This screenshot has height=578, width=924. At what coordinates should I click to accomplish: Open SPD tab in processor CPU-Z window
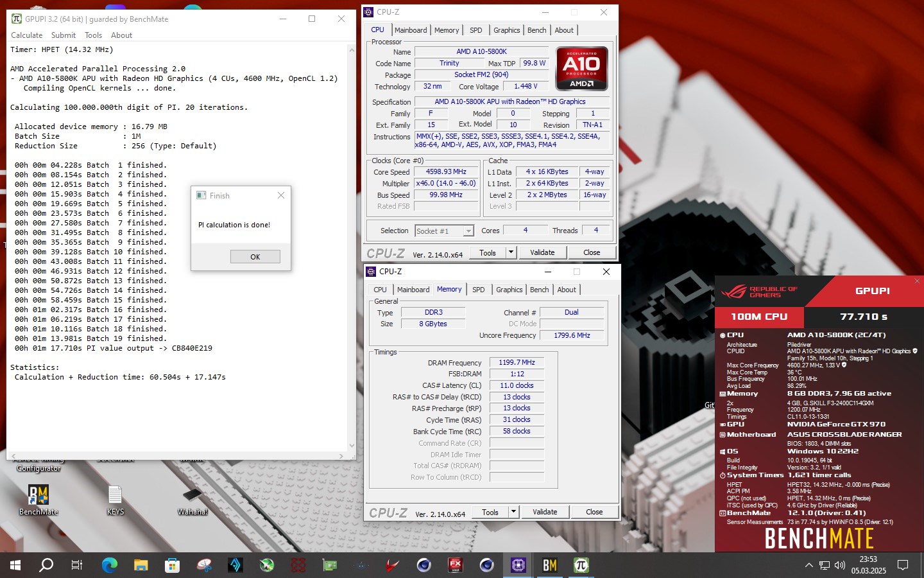tap(476, 30)
